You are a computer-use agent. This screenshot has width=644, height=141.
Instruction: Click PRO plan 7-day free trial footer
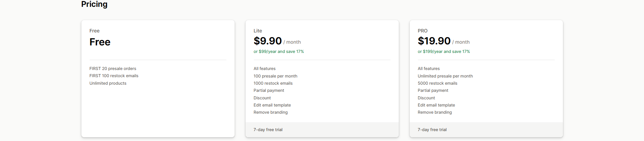click(432, 130)
